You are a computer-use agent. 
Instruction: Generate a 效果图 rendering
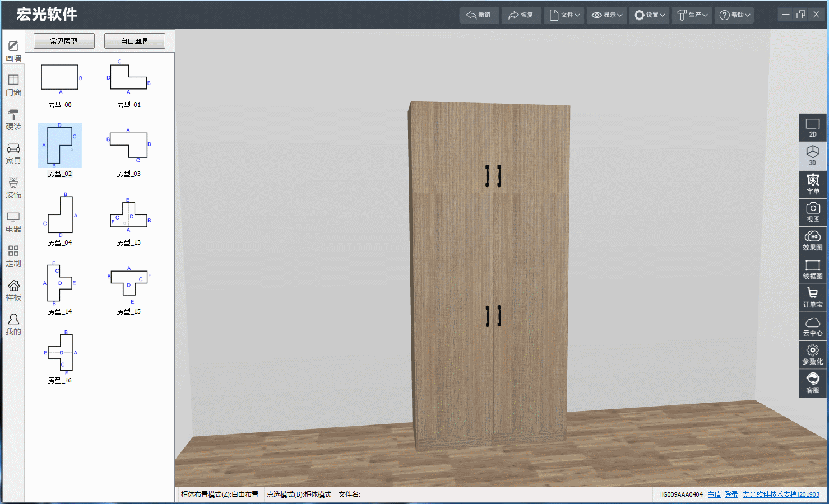[813, 241]
